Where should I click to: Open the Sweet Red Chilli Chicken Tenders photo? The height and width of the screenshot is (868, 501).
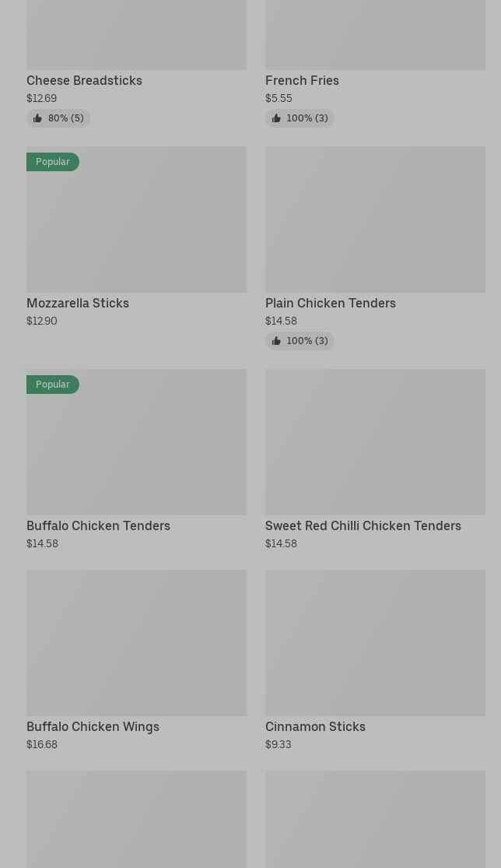click(375, 442)
